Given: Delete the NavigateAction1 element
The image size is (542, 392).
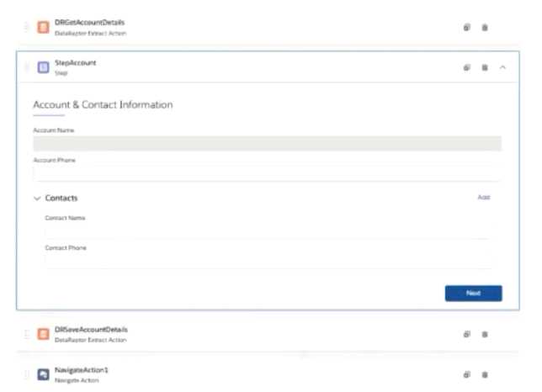Looking at the screenshot, I should pyautogui.click(x=485, y=374).
